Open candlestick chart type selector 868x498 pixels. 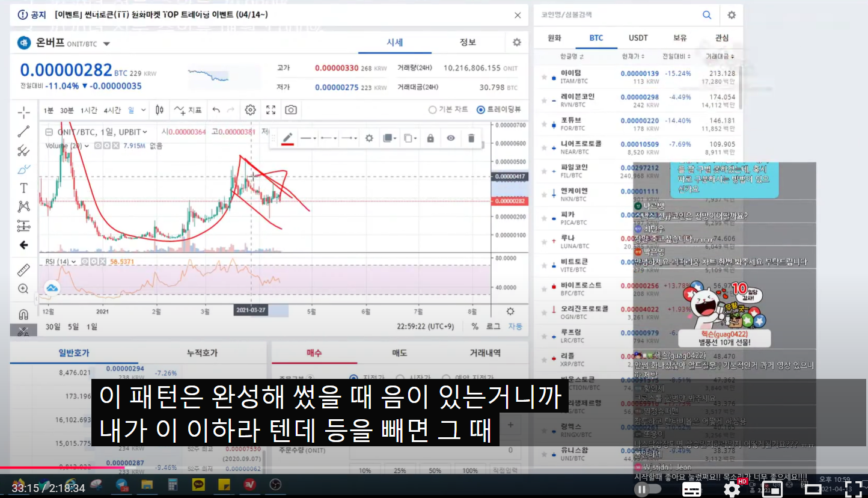point(159,110)
